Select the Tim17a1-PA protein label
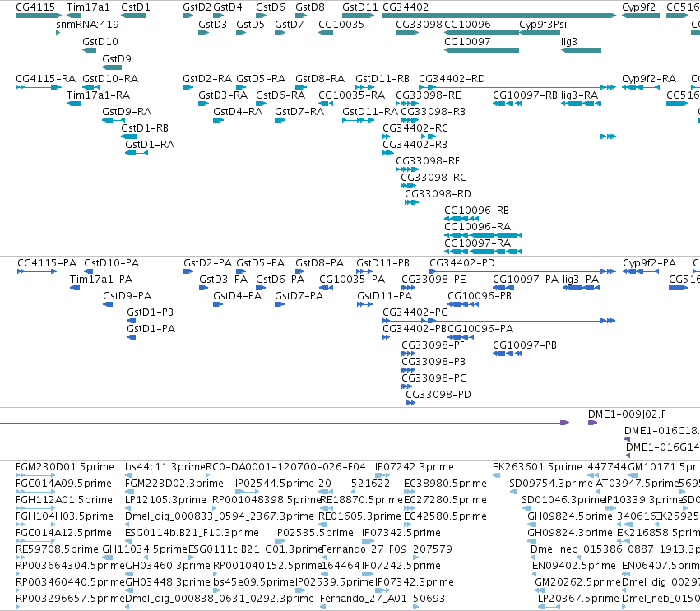The image size is (700, 611). click(101, 280)
